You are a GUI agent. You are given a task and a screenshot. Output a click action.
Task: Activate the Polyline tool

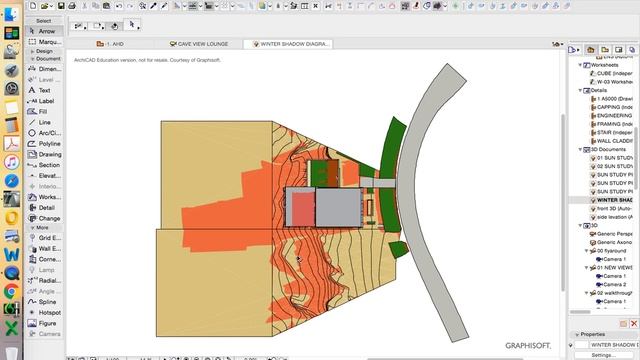(x=44, y=144)
